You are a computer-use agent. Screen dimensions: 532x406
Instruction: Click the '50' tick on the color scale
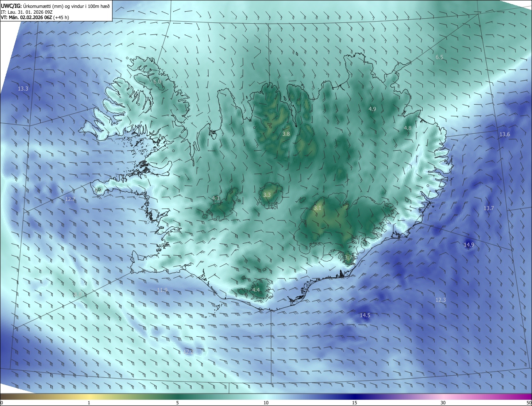(x=529, y=403)
